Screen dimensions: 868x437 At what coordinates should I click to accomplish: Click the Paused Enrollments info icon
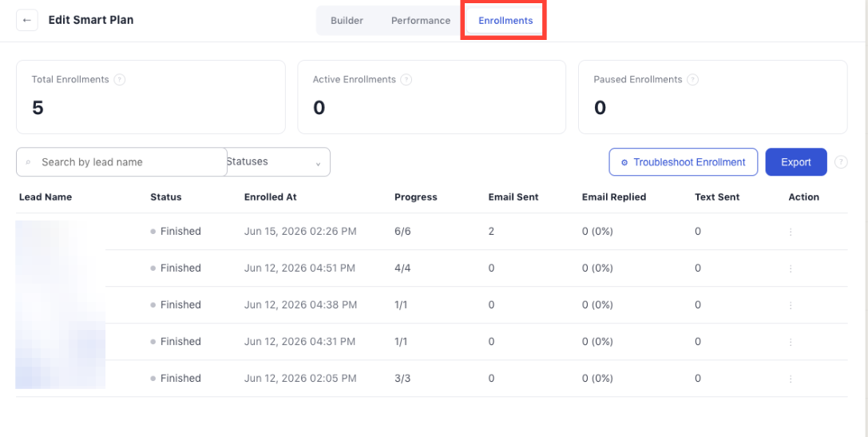click(692, 80)
